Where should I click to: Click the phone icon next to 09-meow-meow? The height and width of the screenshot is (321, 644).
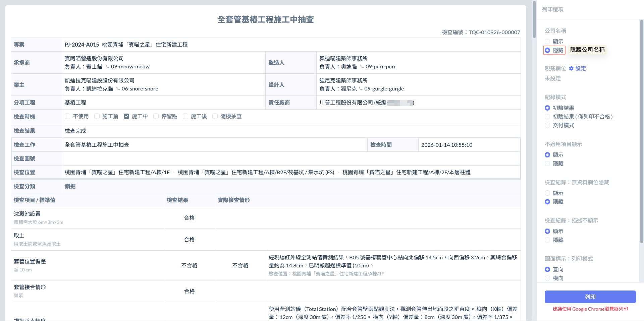tap(107, 66)
